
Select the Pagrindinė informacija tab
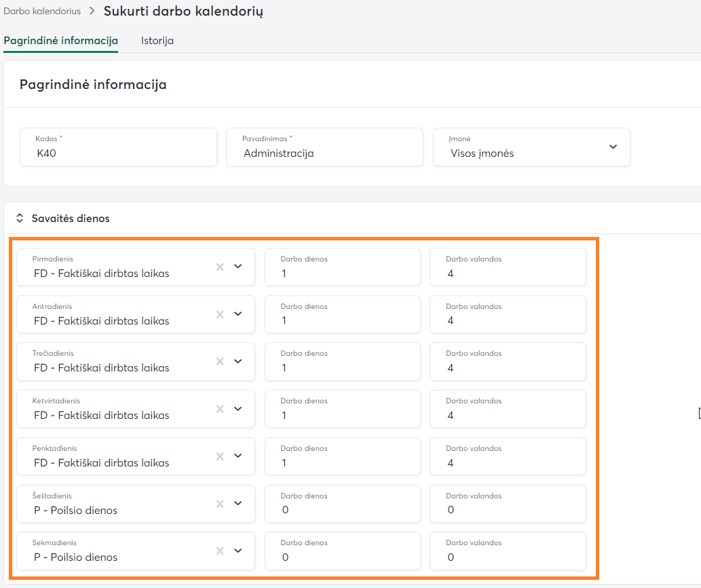(x=61, y=41)
